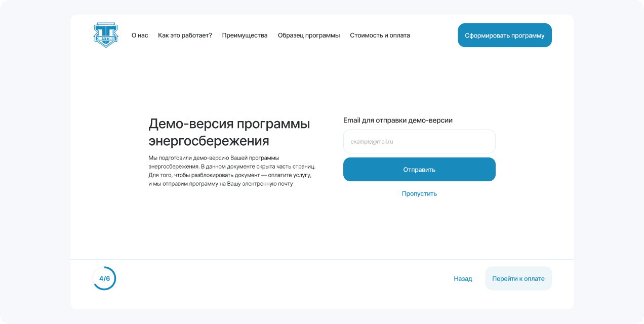Click the "4/6" step counter text
The height and width of the screenshot is (324, 644).
pyautogui.click(x=104, y=279)
